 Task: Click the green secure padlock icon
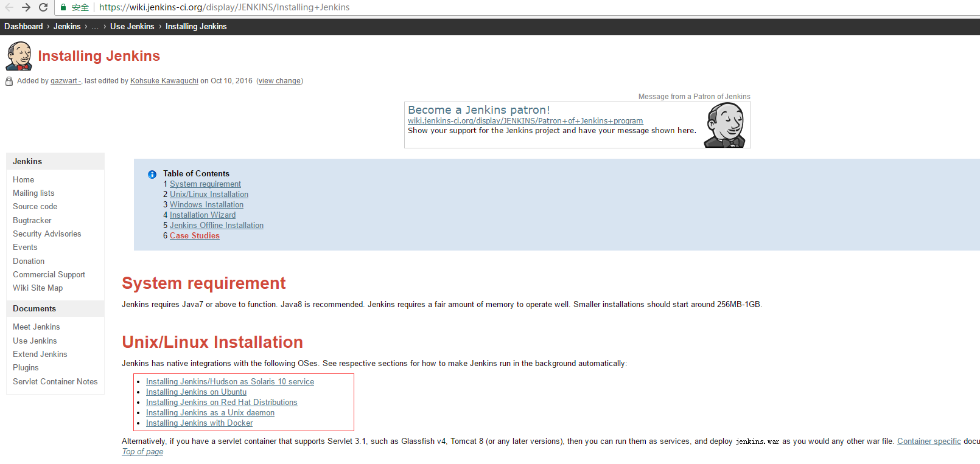63,7
